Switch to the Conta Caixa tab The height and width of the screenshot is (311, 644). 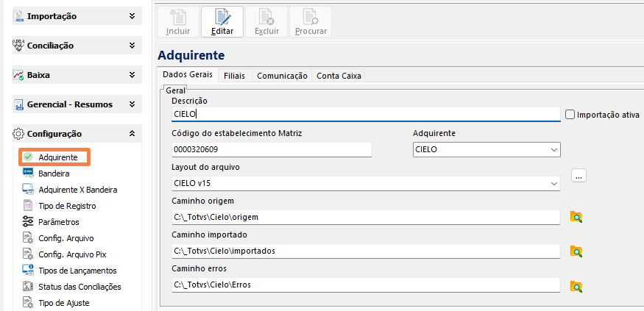click(x=338, y=75)
